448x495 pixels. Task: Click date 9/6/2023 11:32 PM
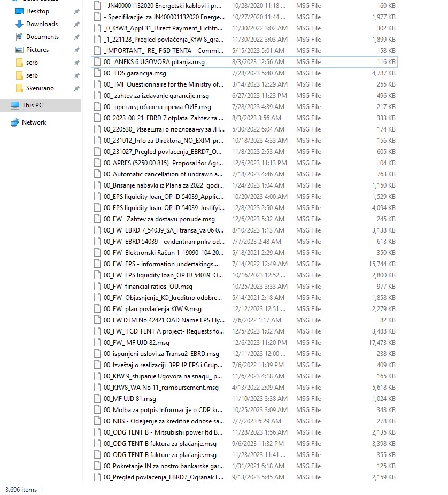[x=258, y=444]
